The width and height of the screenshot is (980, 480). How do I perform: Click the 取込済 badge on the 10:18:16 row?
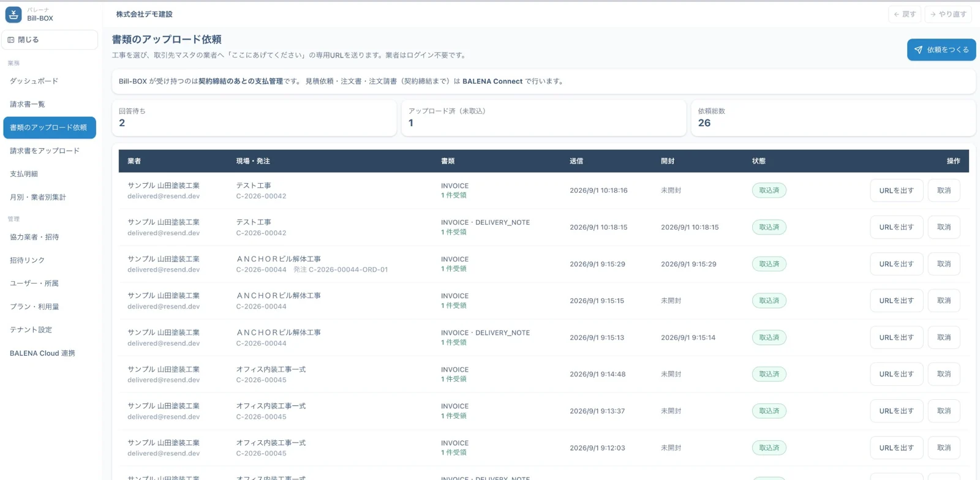pos(769,190)
